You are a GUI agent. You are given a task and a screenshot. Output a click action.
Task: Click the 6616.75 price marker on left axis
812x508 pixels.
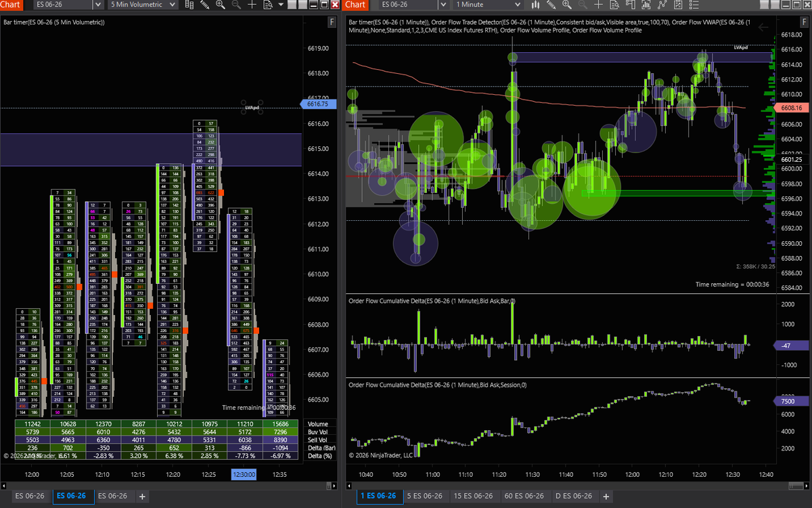tap(317, 104)
